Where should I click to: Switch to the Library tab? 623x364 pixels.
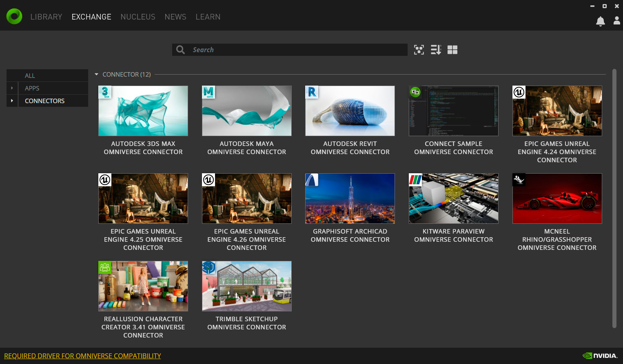46,17
